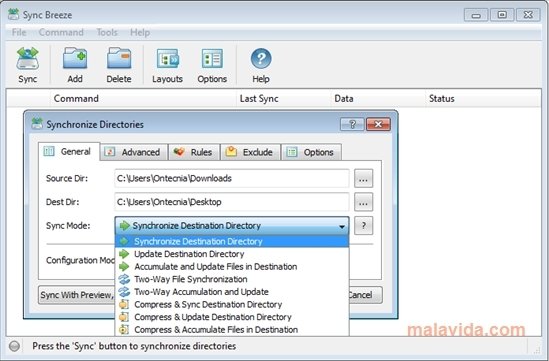Screen dimensions: 549x361
Task: Open the Exclude tab
Action: (250, 152)
